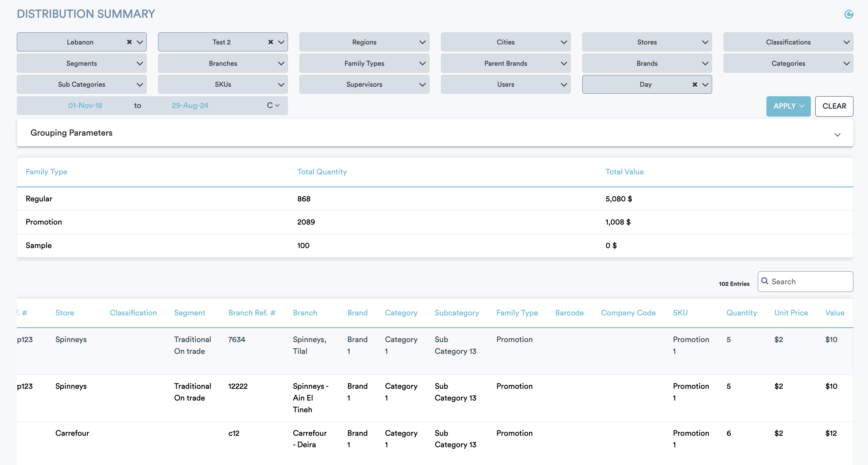Click the search magnifier icon
This screenshot has height=465, width=868.
tap(765, 281)
